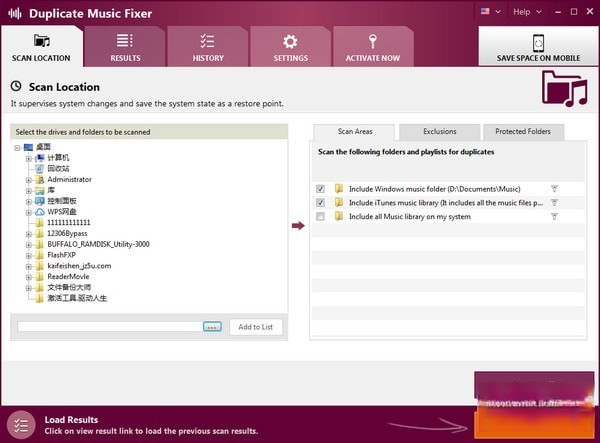The image size is (600, 443).
Task: Expand the BUFFALO_RAMDISK_Utility-3000 folder
Action: pos(29,244)
